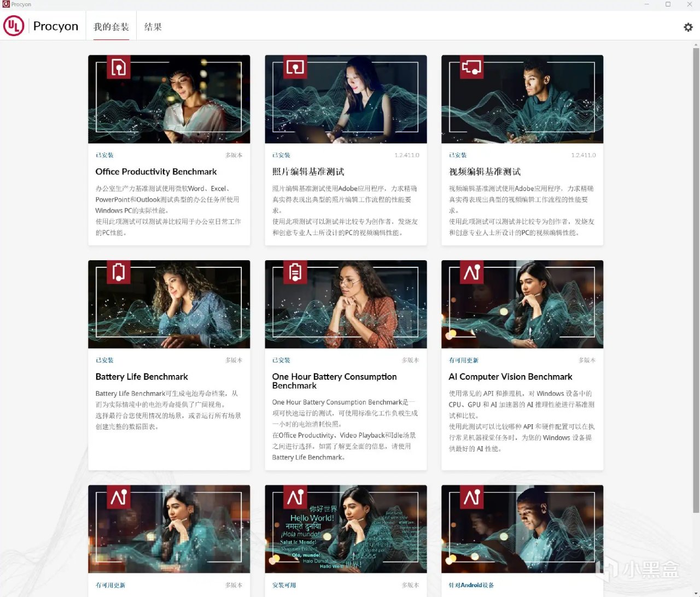The height and width of the screenshot is (597, 700).
Task: Click 已安装 status on the 照片编辑基准测试 card
Action: (x=281, y=155)
